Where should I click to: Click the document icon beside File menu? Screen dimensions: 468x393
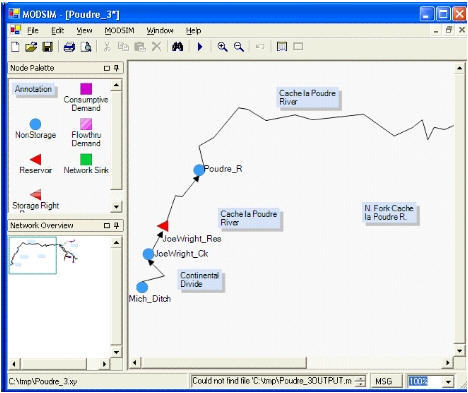point(15,30)
